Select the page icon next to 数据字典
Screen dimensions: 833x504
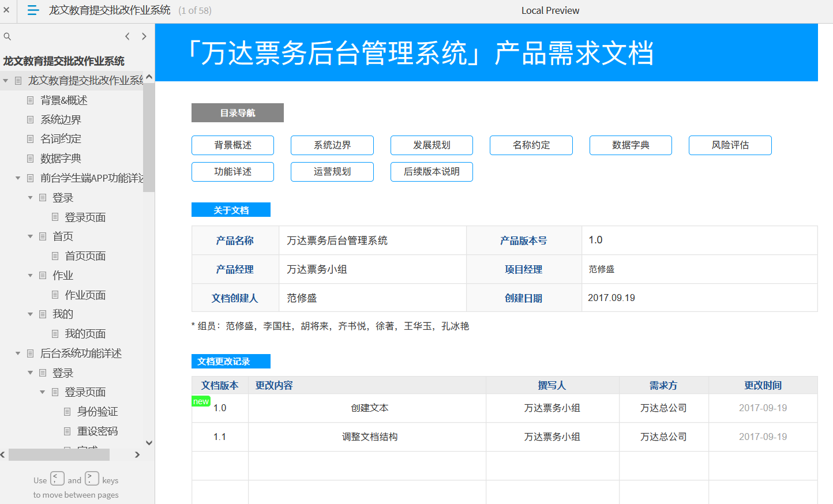(31, 159)
